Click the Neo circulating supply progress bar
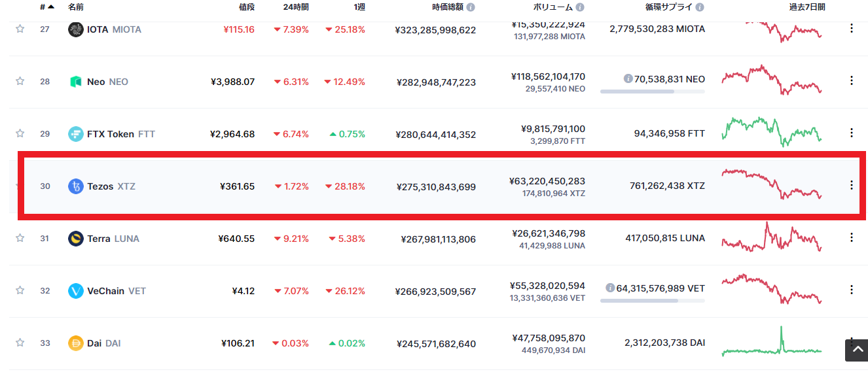Viewport: 868px width, 372px height. [653, 92]
